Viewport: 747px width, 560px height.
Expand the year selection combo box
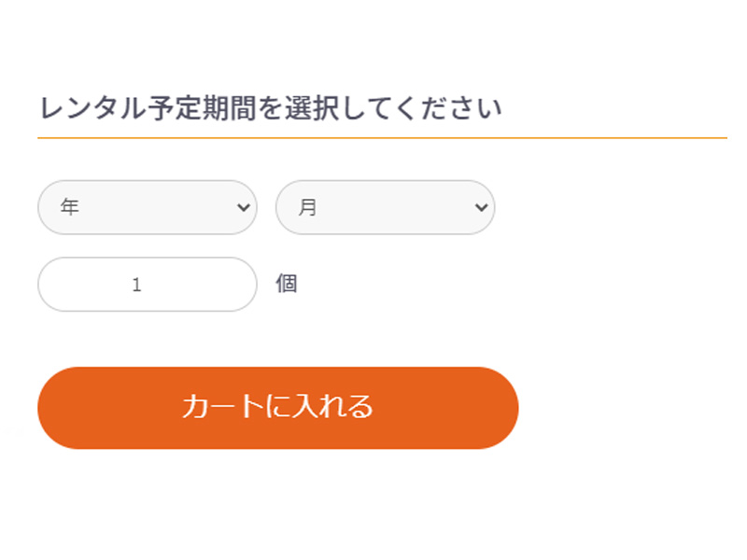(x=147, y=206)
